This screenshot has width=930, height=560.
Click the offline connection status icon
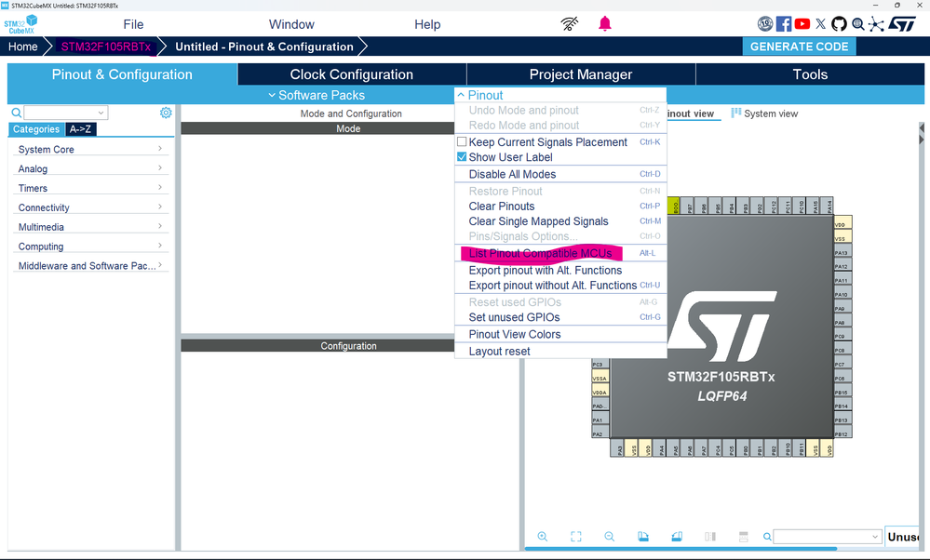570,23
